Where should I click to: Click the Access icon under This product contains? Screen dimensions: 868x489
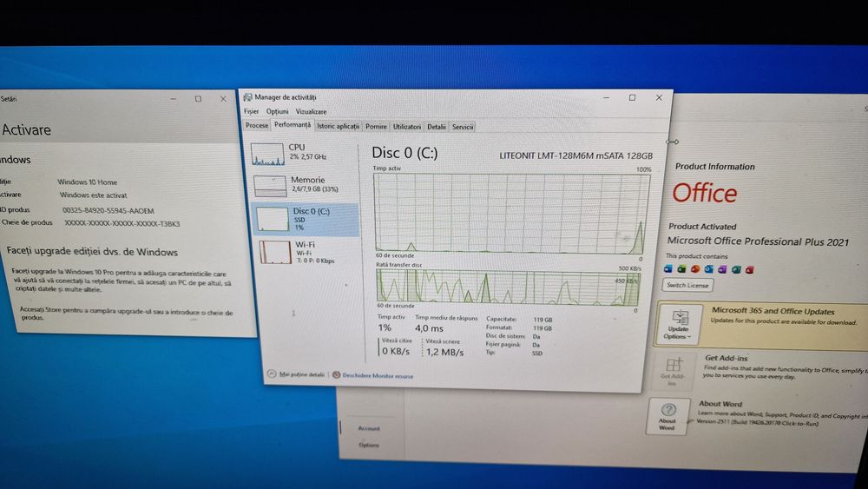coord(750,270)
